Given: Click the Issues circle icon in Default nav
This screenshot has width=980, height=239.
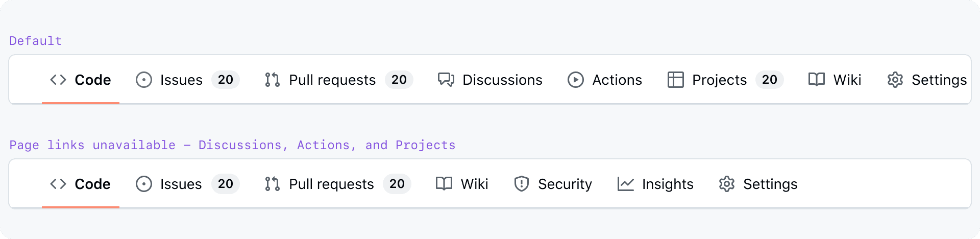Looking at the screenshot, I should 144,80.
